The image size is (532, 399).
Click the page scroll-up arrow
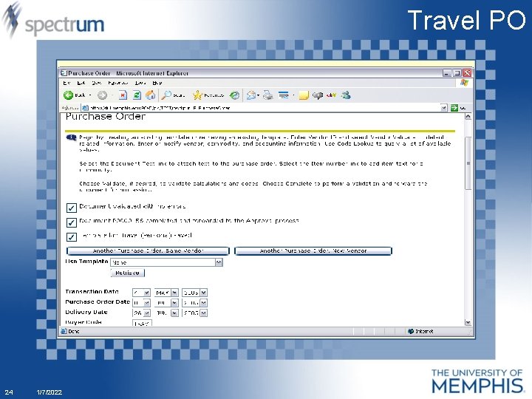tap(468, 117)
